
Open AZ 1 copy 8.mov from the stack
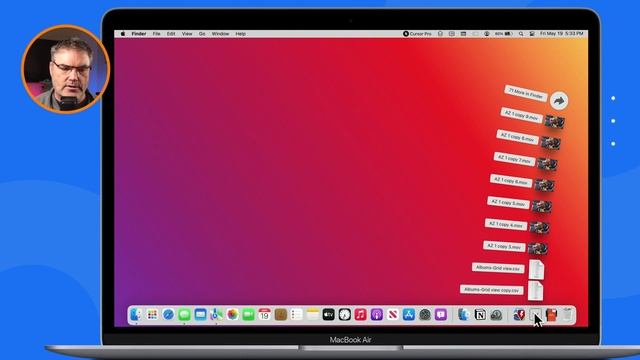[x=551, y=143]
